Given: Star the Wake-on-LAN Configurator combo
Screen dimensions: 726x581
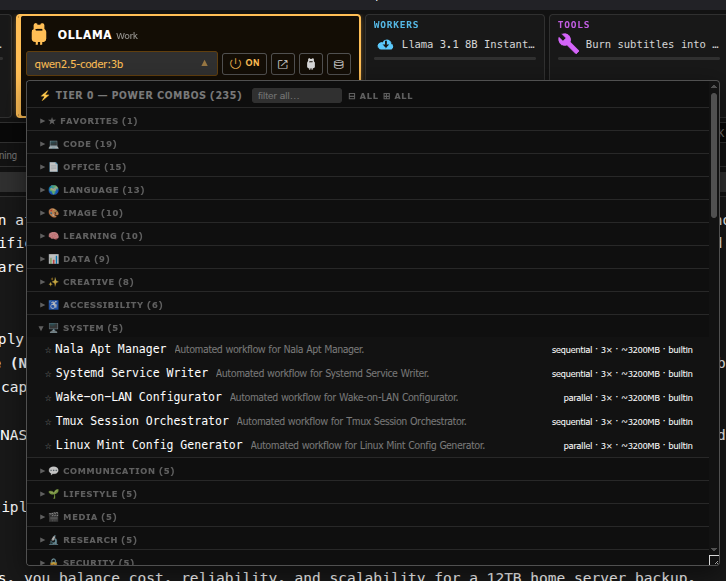Looking at the screenshot, I should pos(48,398).
